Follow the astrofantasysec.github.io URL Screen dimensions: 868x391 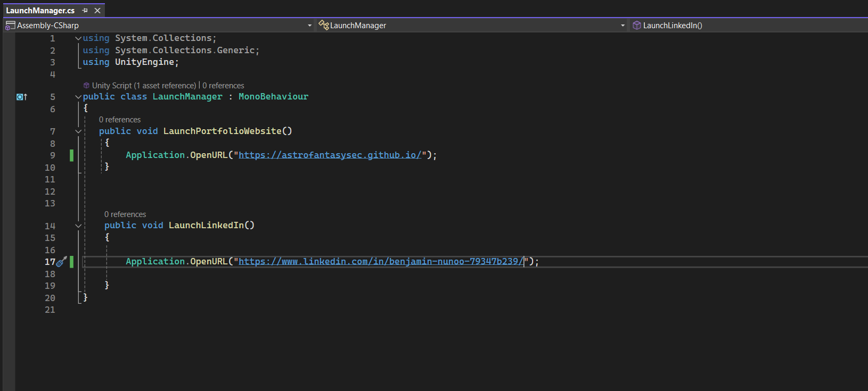(330, 155)
